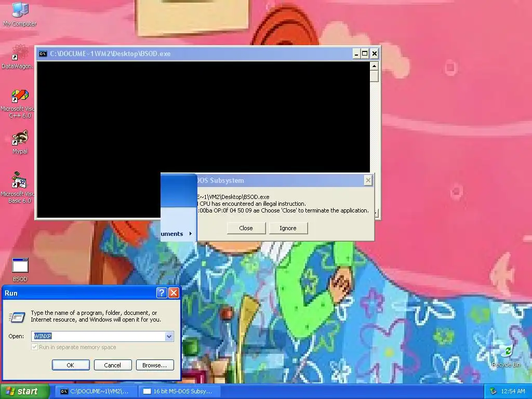
Task: Click Cancel in the Run dialog
Action: pyautogui.click(x=113, y=365)
